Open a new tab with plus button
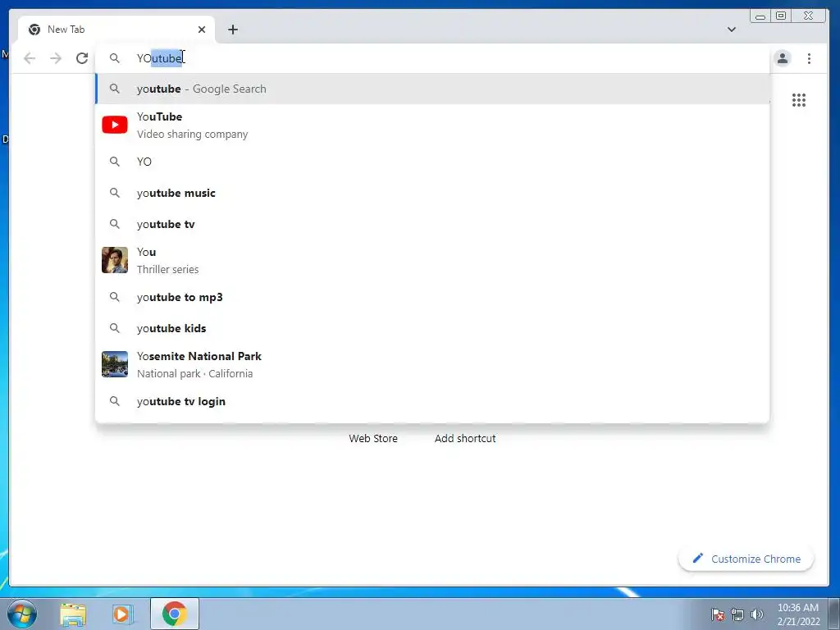The image size is (840, 630). (x=232, y=30)
